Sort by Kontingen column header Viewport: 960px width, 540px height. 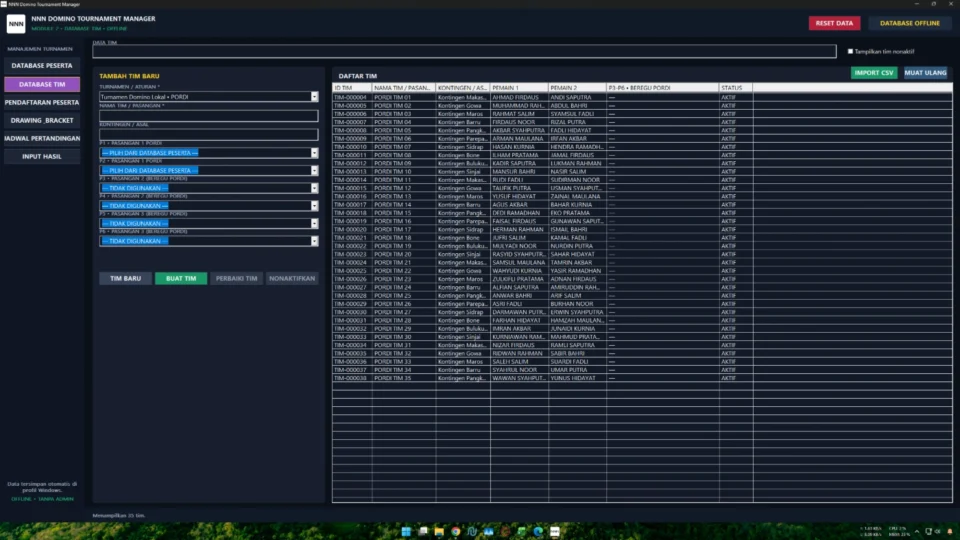[x=463, y=88]
